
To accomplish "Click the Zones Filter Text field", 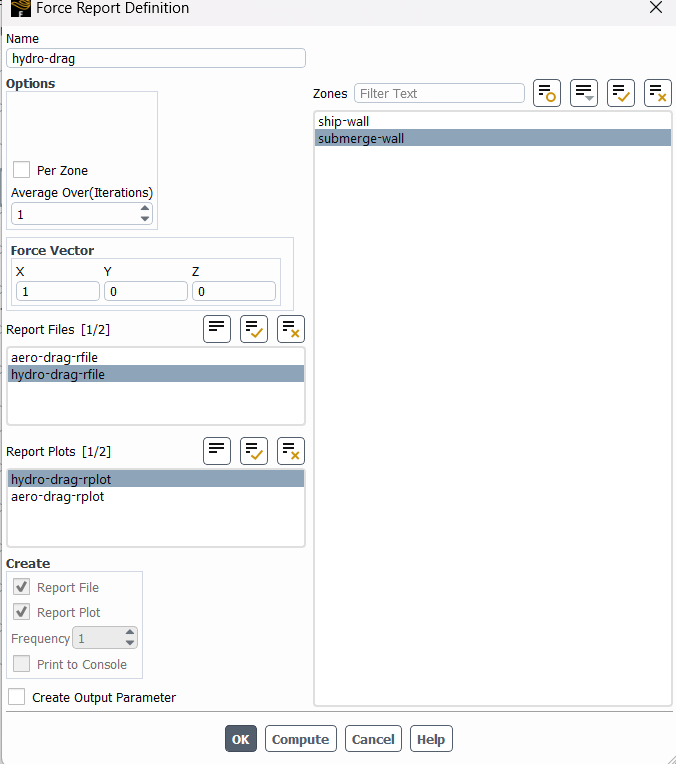I will (x=439, y=93).
